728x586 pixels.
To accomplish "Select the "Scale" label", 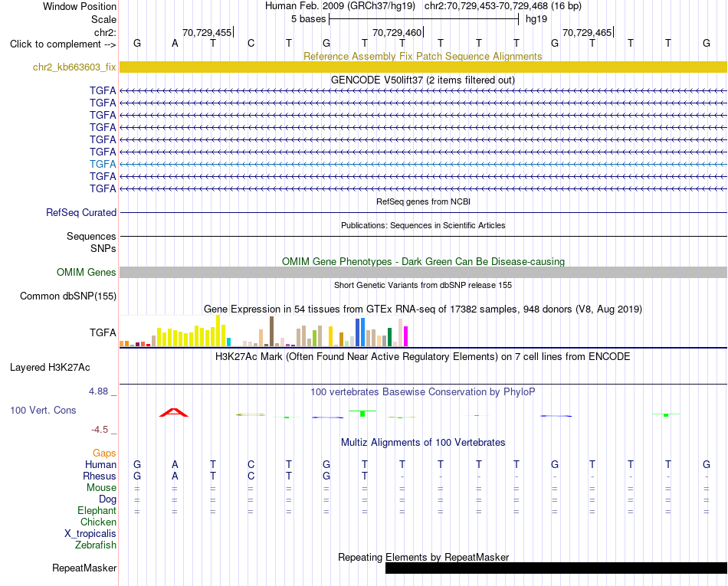I will 103,19.
